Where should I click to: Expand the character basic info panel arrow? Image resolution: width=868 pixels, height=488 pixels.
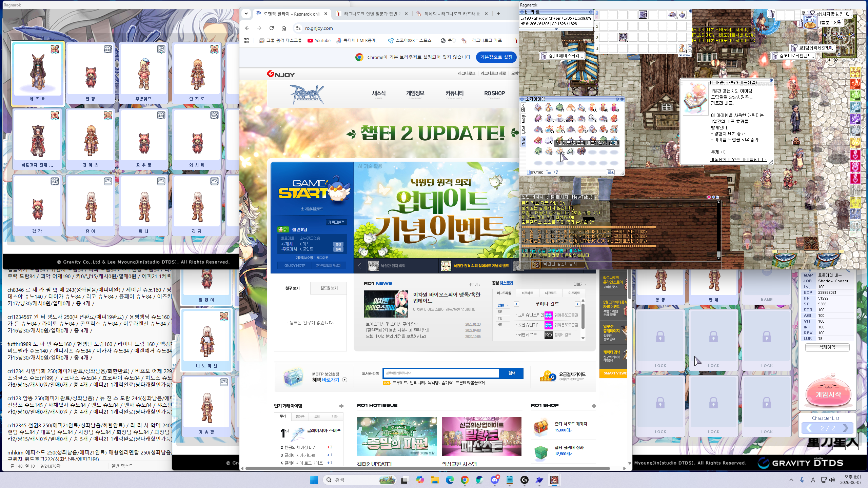(x=556, y=29)
